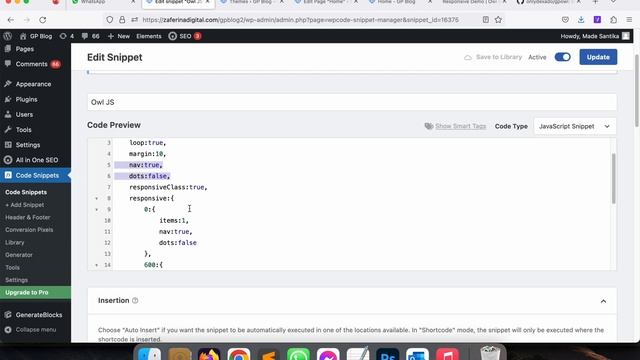Open Elements in the admin bar
Screen dimensions: 640x360
tap(149, 36)
